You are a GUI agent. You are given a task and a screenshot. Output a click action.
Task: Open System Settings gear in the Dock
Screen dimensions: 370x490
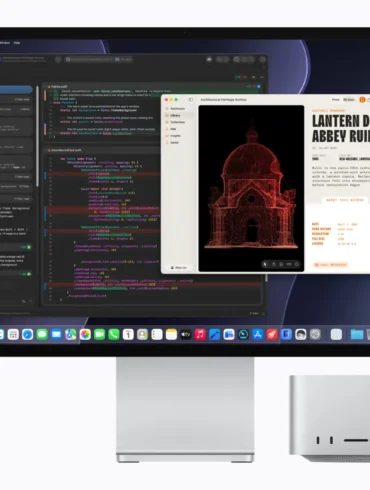[x=315, y=334]
